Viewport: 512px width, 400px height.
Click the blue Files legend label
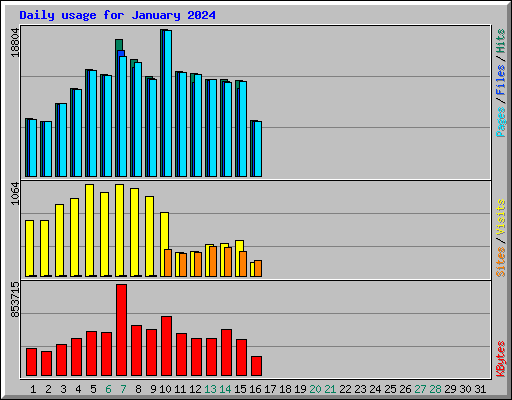click(501, 79)
